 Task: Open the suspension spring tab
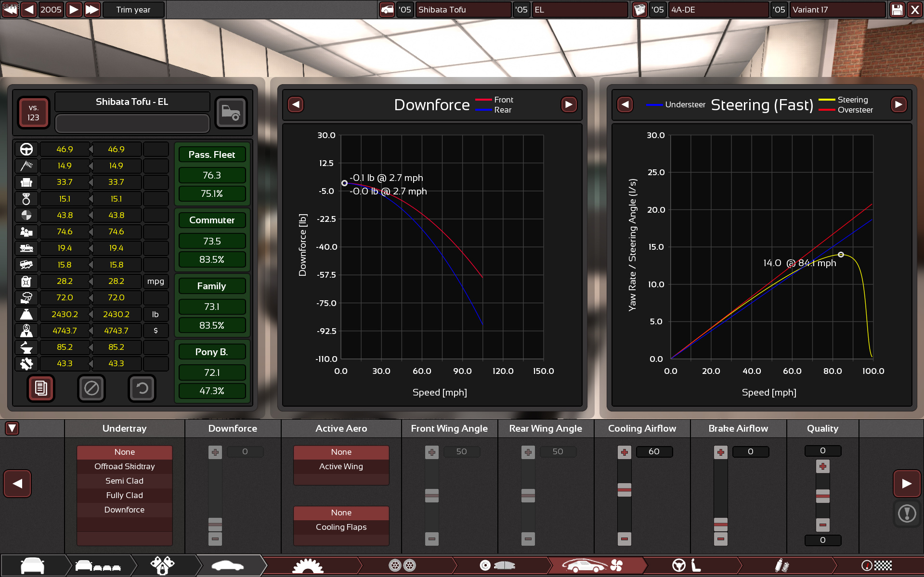781,565
